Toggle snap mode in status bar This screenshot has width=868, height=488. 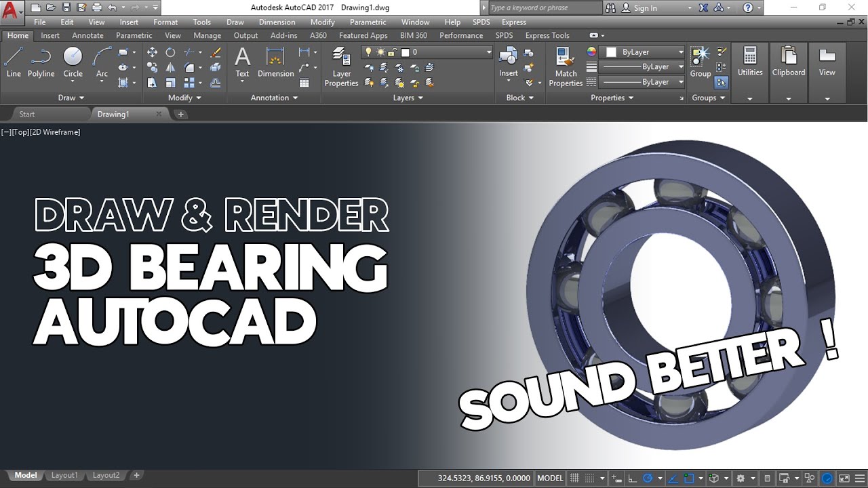pos(589,478)
